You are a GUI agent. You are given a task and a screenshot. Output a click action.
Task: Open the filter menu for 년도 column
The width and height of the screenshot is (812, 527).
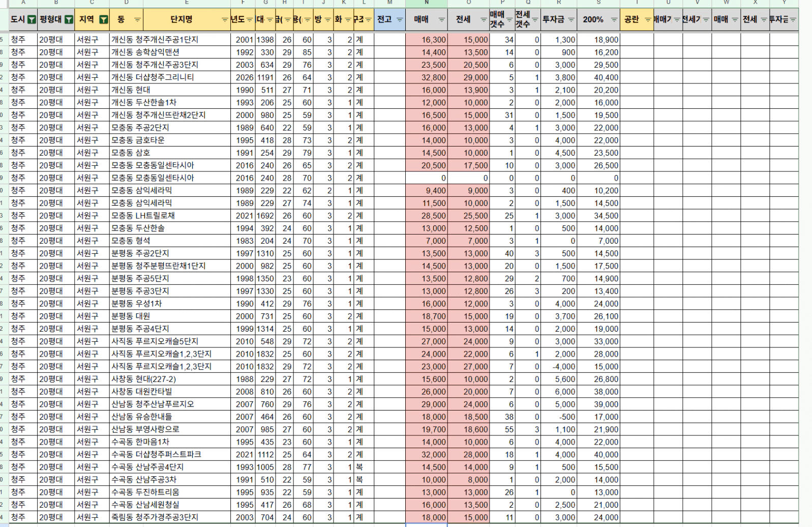249,20
